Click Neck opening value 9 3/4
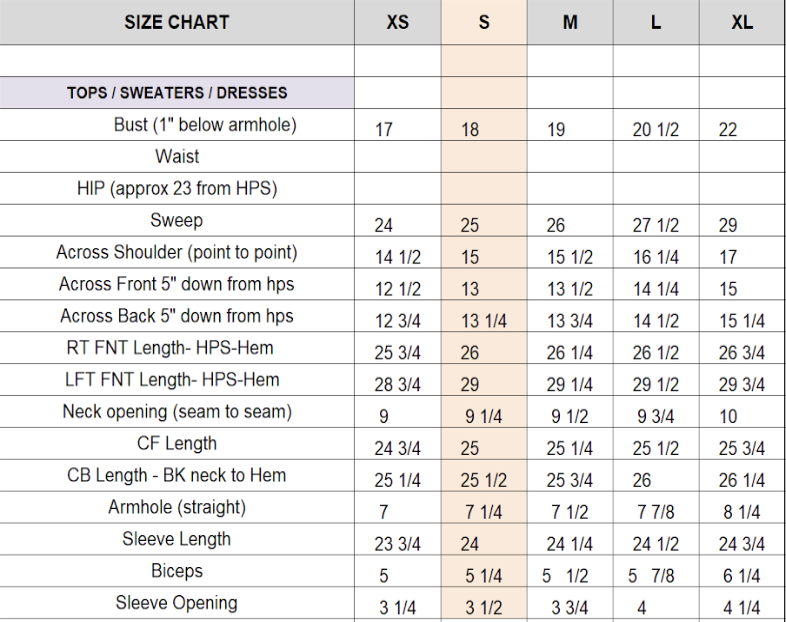 pos(656,417)
